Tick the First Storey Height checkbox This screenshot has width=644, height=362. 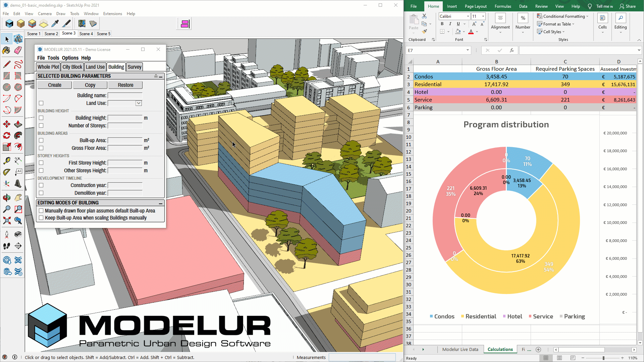41,163
